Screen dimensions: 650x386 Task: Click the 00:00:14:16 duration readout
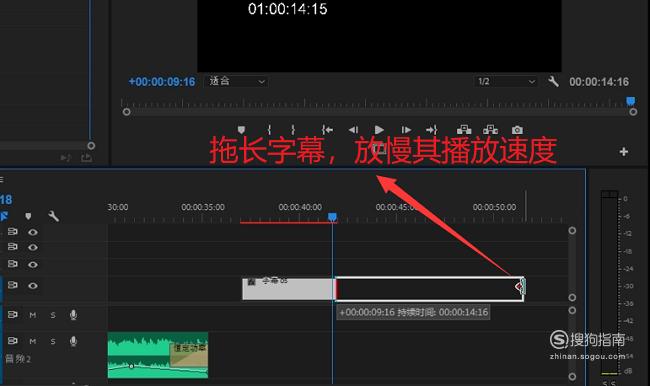click(599, 82)
